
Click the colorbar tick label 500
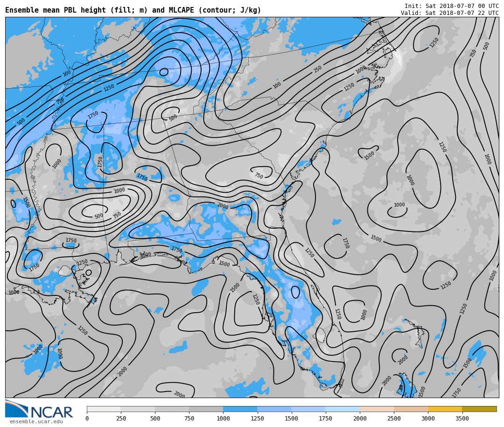155,418
